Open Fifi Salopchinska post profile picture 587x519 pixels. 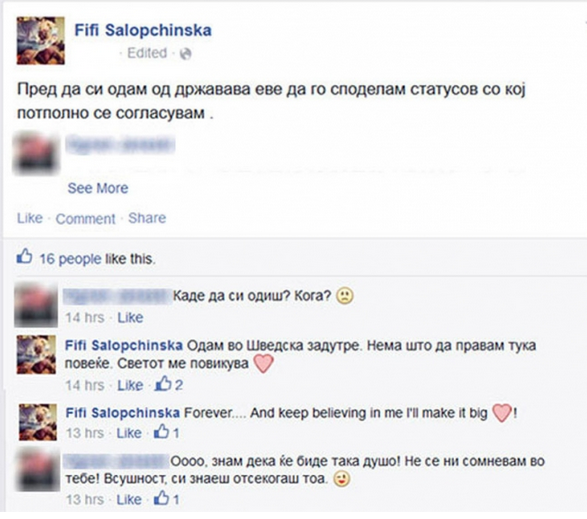pos(40,40)
